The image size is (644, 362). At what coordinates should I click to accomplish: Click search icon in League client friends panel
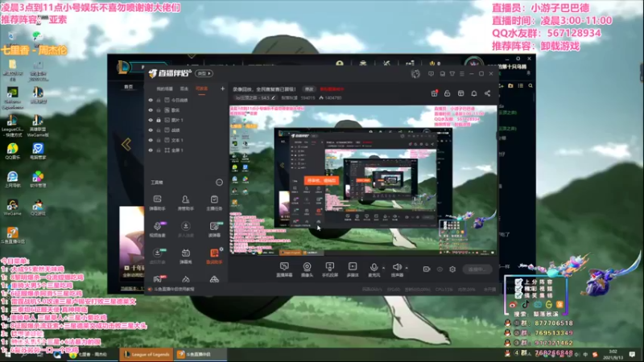(530, 86)
